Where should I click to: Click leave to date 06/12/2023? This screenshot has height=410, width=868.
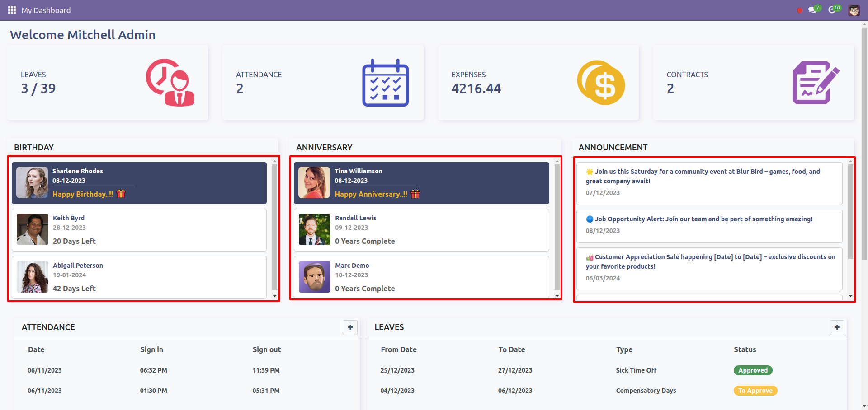click(515, 391)
